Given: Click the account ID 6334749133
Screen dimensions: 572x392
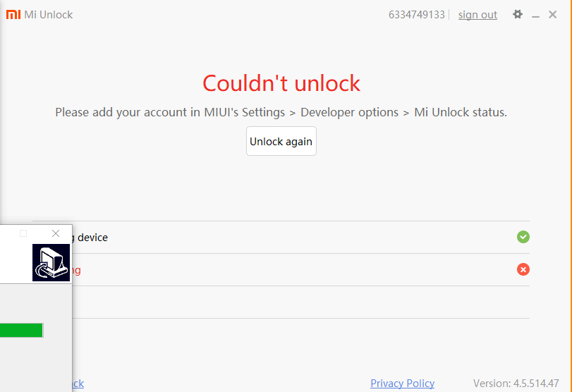Looking at the screenshot, I should (x=416, y=15).
